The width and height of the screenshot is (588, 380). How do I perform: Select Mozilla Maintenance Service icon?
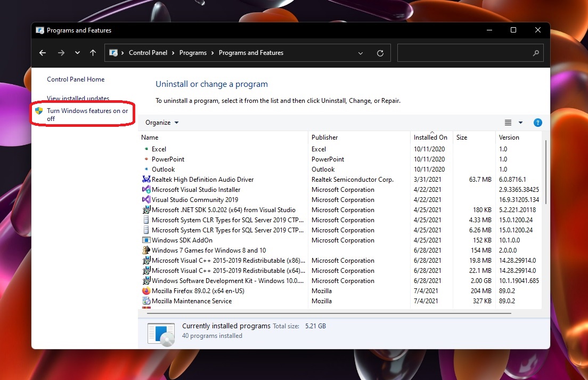(x=146, y=301)
